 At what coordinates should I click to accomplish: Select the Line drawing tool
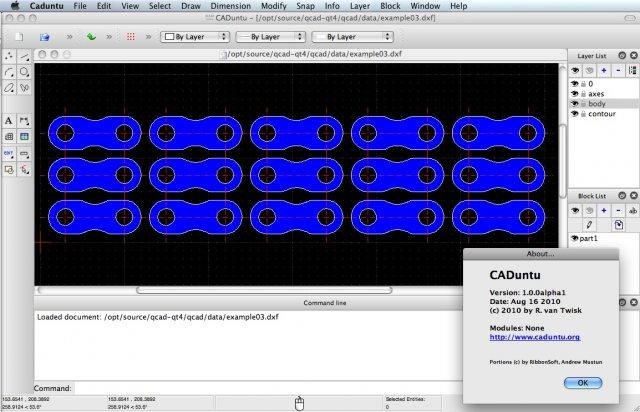(x=24, y=56)
